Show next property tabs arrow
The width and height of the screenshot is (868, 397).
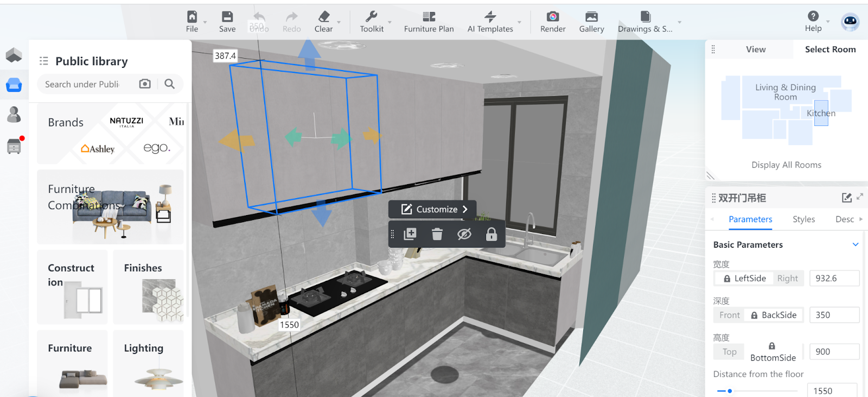pos(861,219)
